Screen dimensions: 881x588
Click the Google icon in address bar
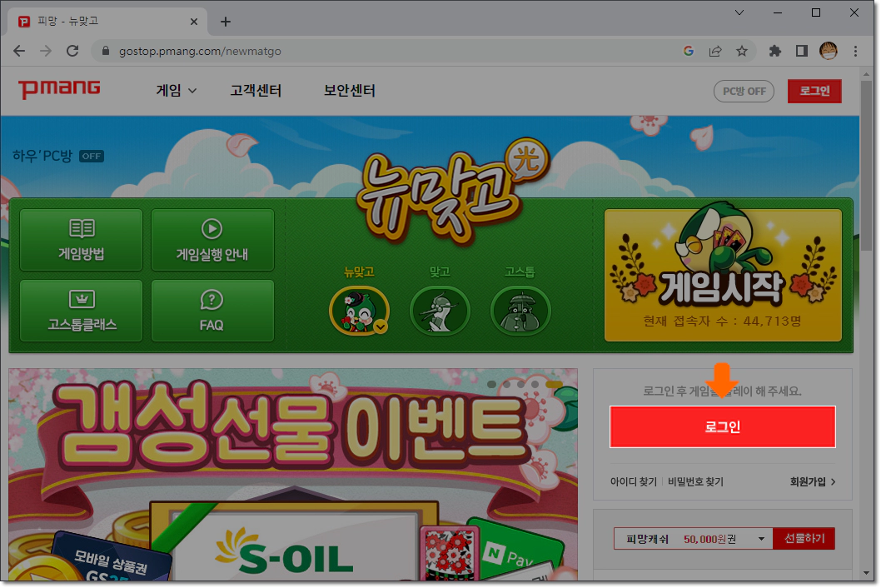pos(689,51)
